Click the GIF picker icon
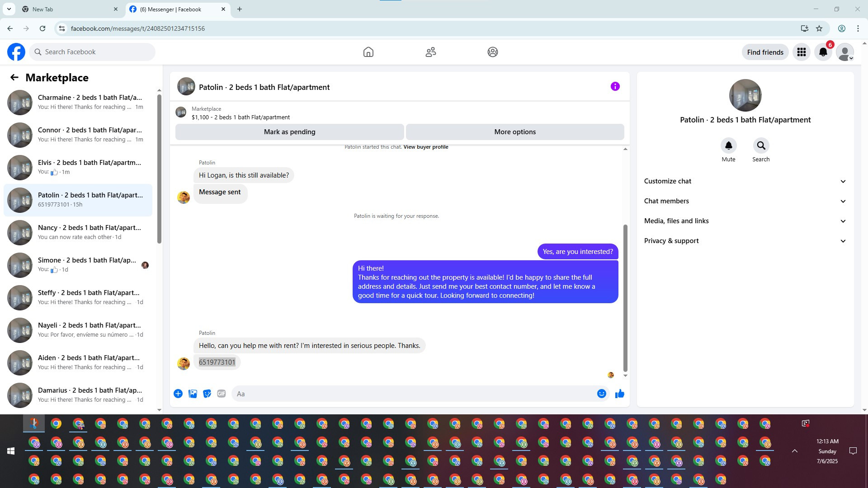This screenshot has width=868, height=488. tap(221, 394)
